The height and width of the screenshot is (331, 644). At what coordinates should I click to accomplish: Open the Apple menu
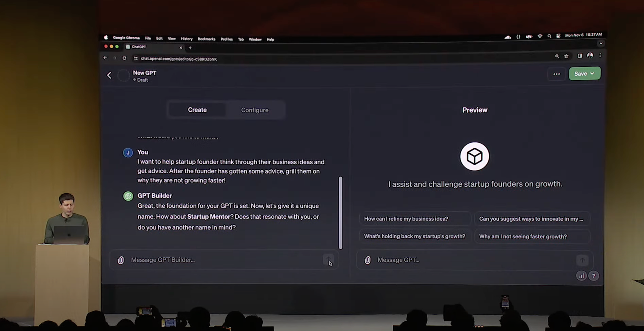tap(106, 38)
